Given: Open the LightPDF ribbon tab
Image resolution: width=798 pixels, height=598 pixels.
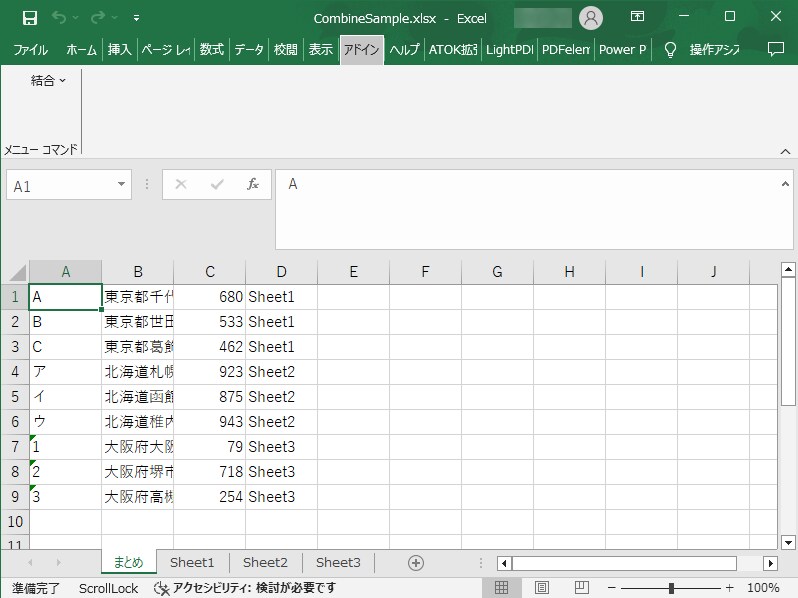Looking at the screenshot, I should pos(509,50).
